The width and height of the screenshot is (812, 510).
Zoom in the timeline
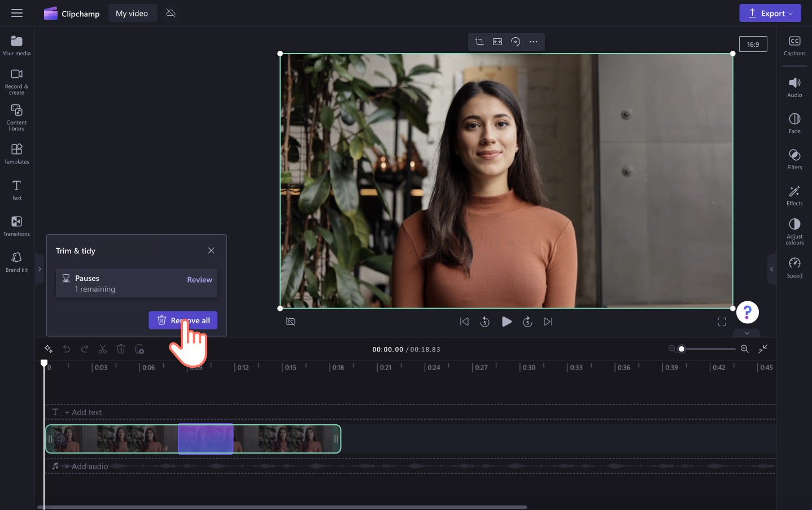[745, 349]
